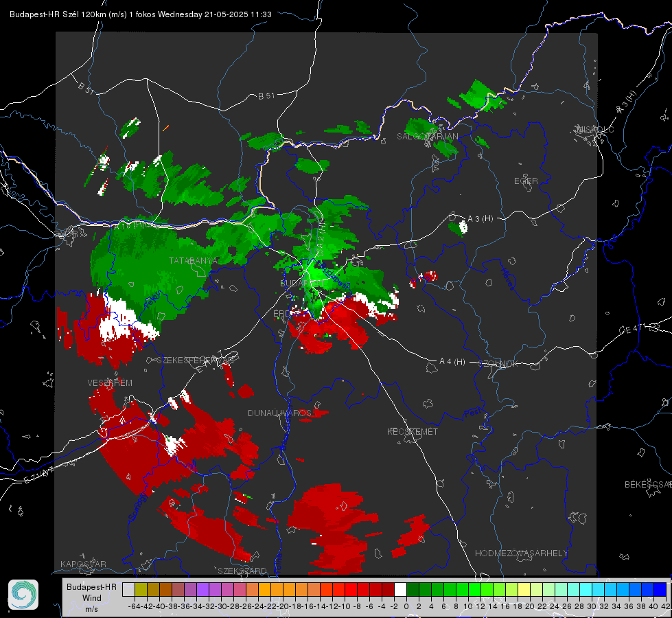Click the blue Somogy county label
Viewport: 672px width, 618px height.
coord(137,507)
